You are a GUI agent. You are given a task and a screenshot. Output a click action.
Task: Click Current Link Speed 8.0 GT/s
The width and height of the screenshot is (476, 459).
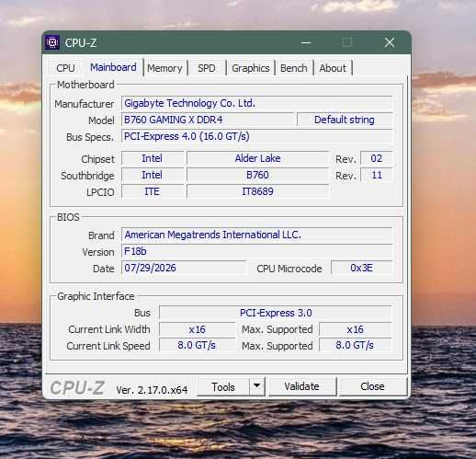(197, 346)
